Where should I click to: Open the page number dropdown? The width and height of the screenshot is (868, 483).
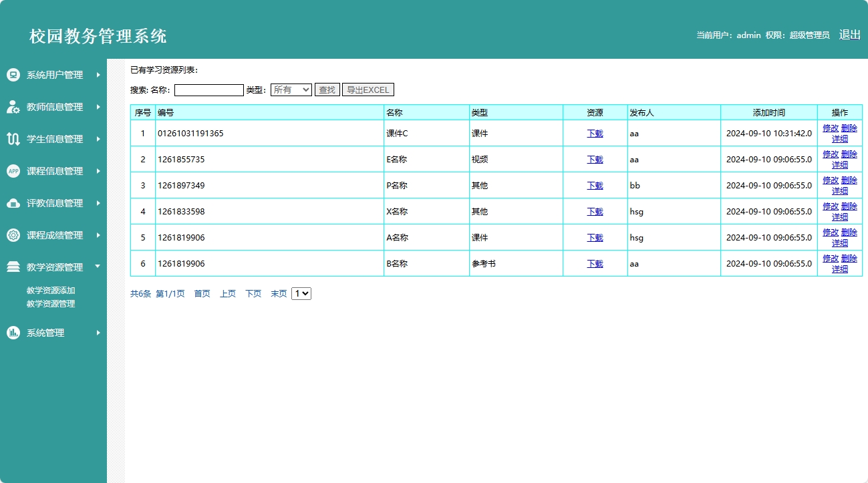pos(301,293)
